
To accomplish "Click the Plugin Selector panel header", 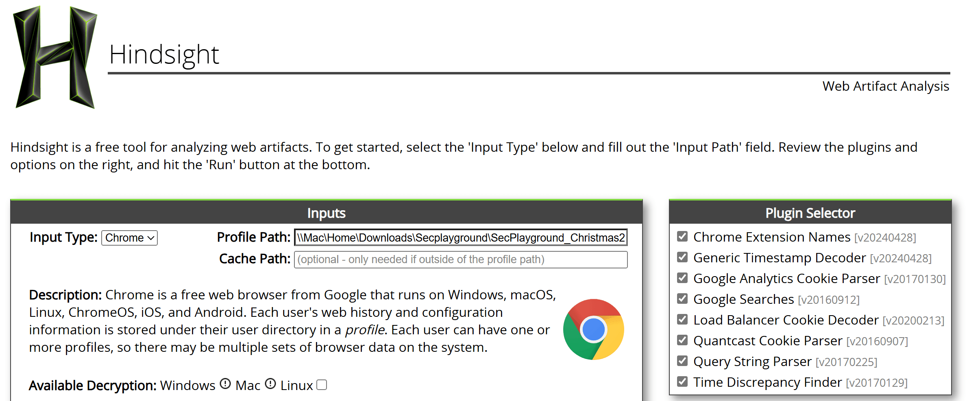I will pos(810,213).
